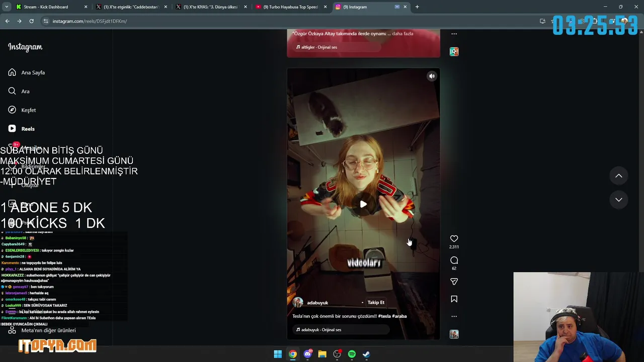
Task: Open adabuyuk profile picture
Action: coord(298,302)
